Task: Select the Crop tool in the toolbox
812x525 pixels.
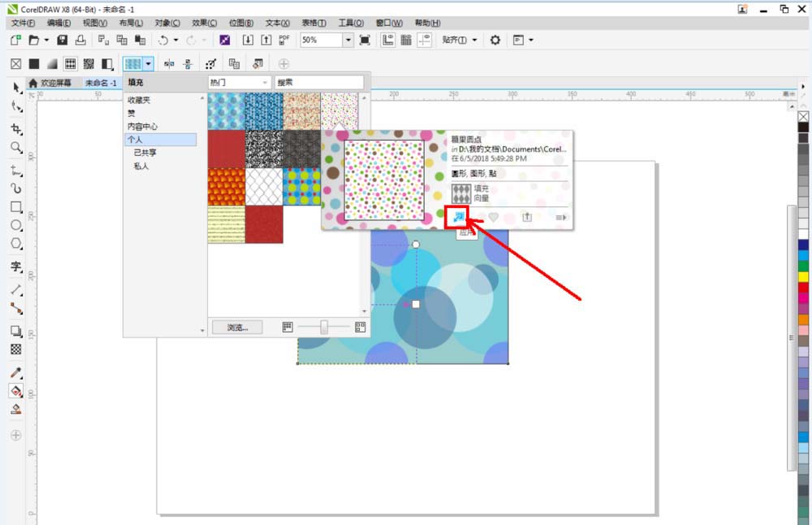Action: tap(15, 129)
